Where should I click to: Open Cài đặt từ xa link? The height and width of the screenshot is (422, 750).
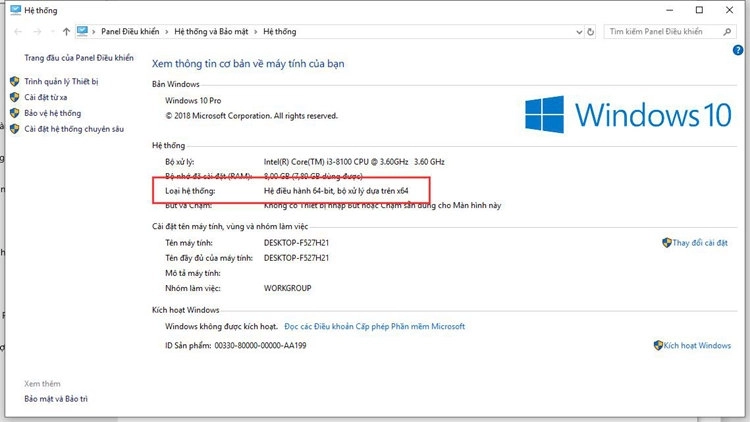click(x=45, y=97)
